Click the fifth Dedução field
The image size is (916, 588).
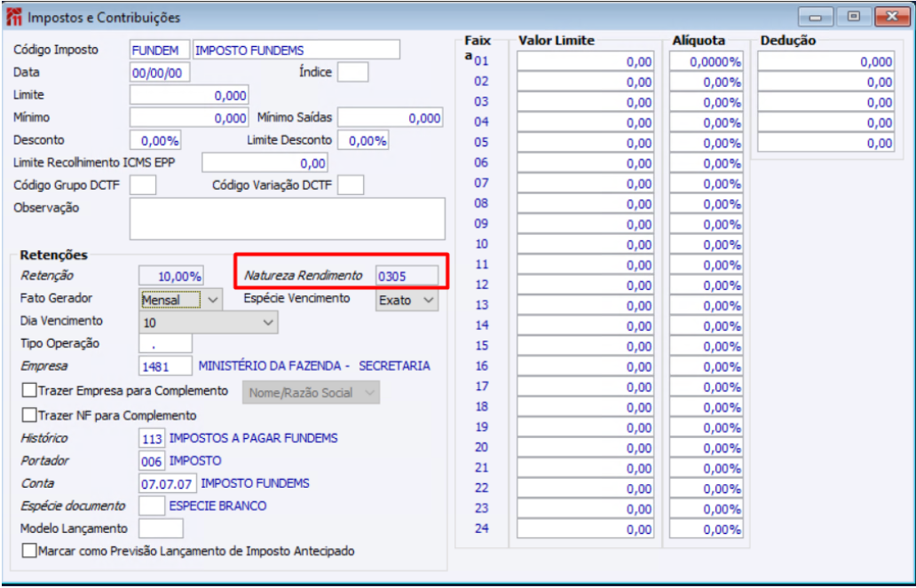click(x=826, y=143)
